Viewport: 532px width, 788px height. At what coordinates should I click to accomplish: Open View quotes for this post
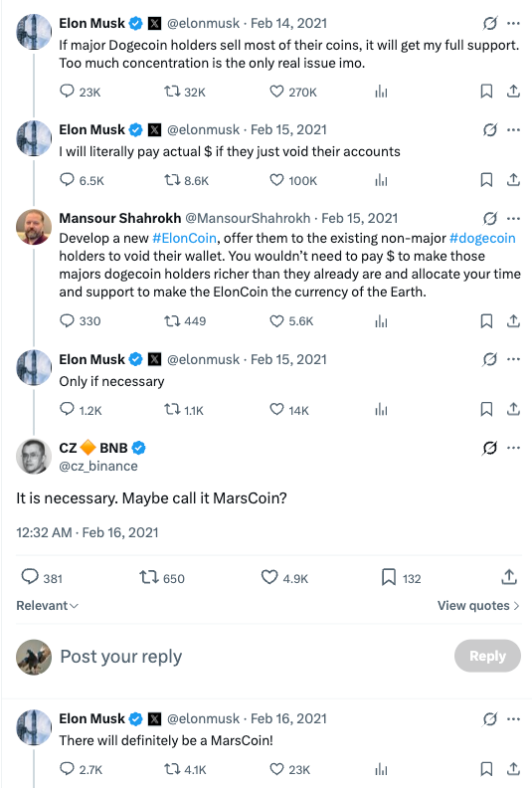click(478, 606)
